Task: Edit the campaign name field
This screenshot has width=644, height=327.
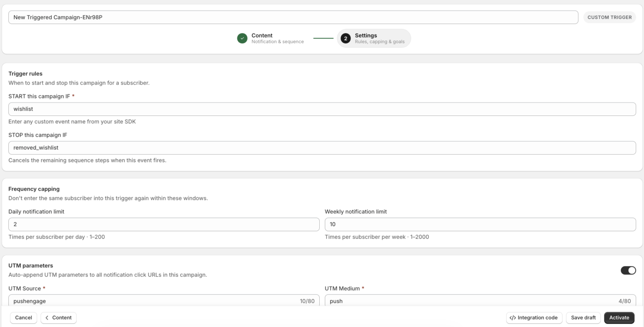Action: 293,17
